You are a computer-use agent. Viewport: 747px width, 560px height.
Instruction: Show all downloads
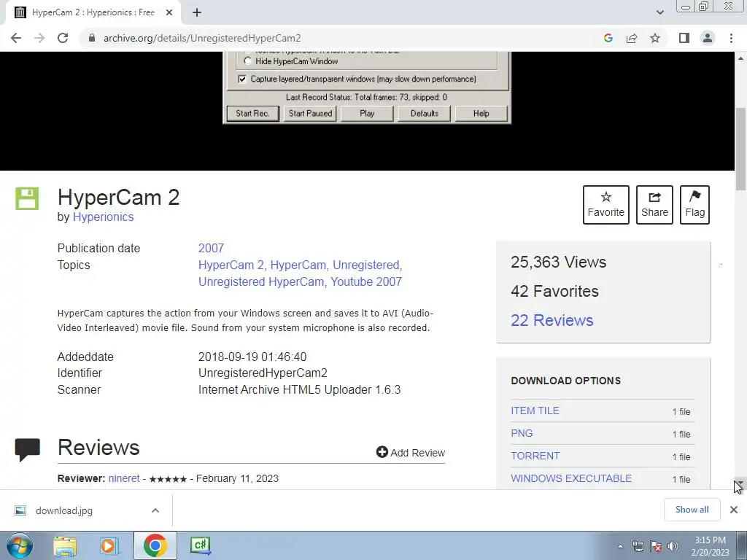[692, 510]
